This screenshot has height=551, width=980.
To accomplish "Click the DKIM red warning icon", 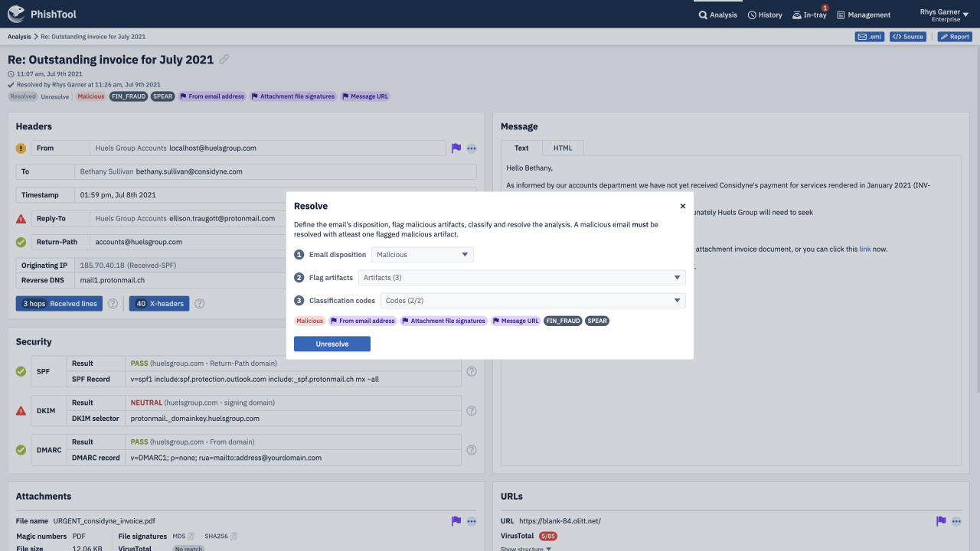I will tap(21, 411).
